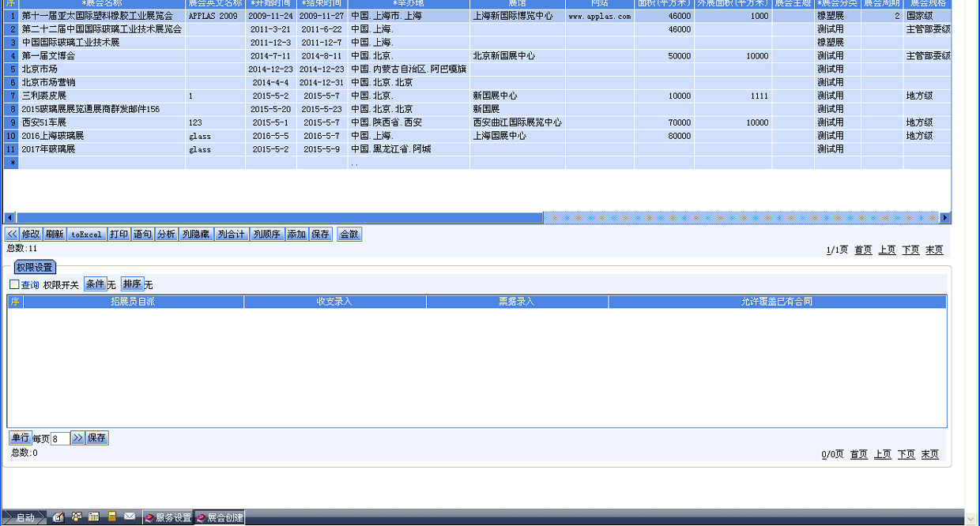Open the calendar grid icon in taskbar
Image resolution: width=980 pixels, height=526 pixels.
pyautogui.click(x=94, y=517)
